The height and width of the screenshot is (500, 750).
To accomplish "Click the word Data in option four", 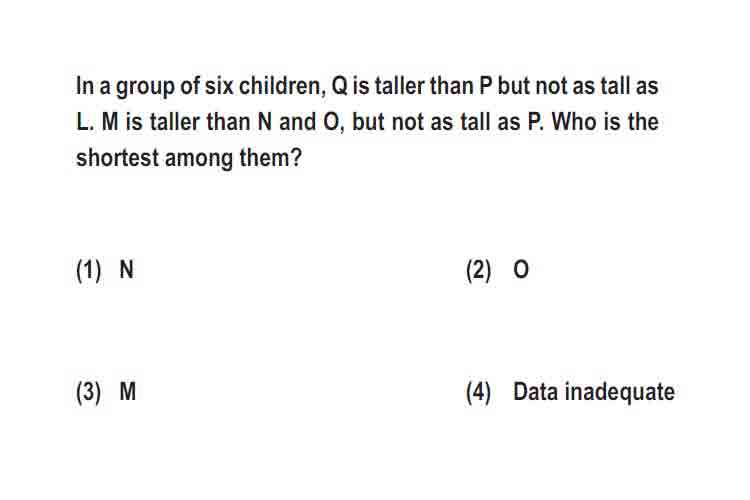I will (x=535, y=392).
